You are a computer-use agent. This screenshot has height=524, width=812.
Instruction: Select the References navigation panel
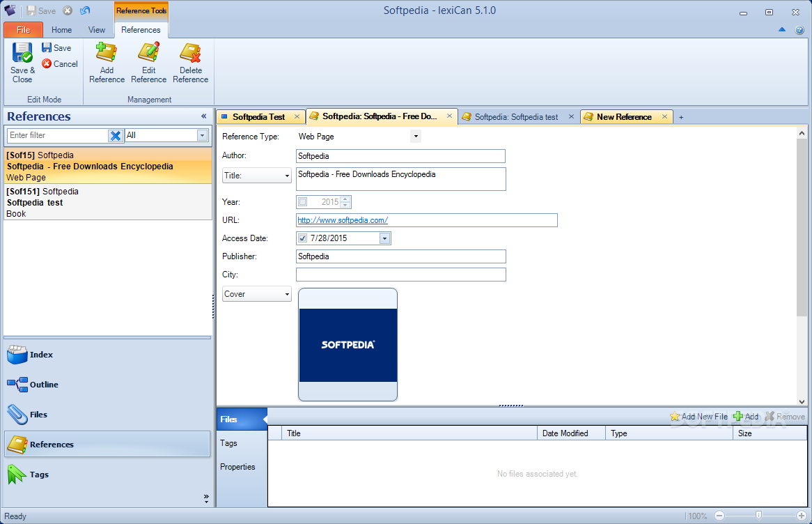(108, 444)
